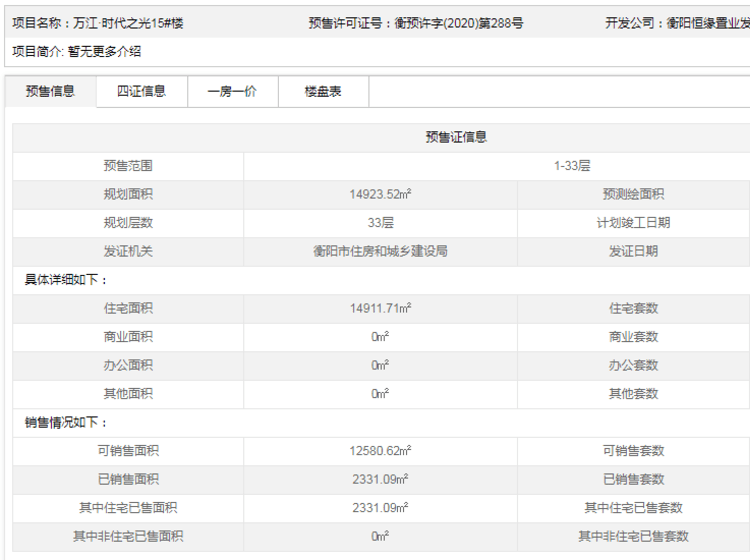Select the 项目简介 description line
This screenshot has width=750, height=560.
tap(76, 52)
